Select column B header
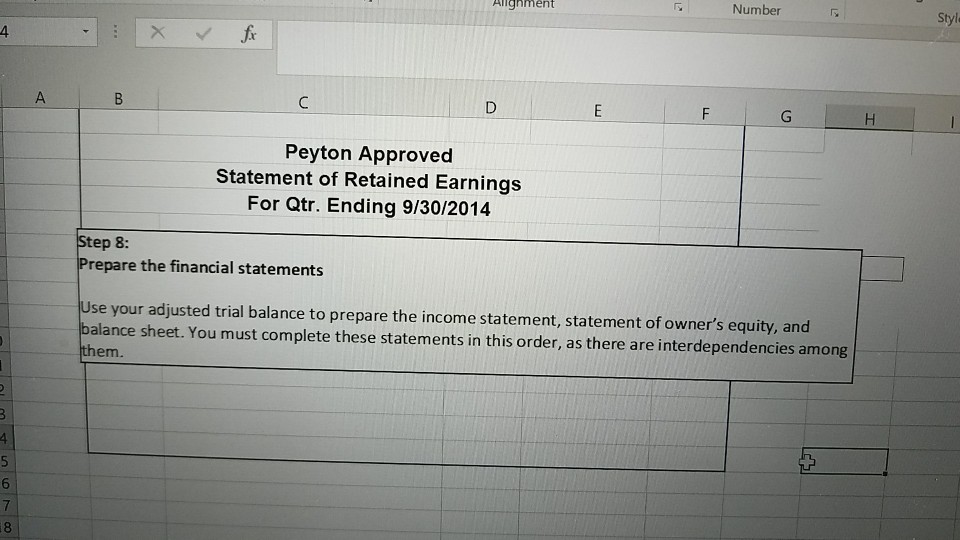Viewport: 960px width, 540px height. tap(118, 99)
